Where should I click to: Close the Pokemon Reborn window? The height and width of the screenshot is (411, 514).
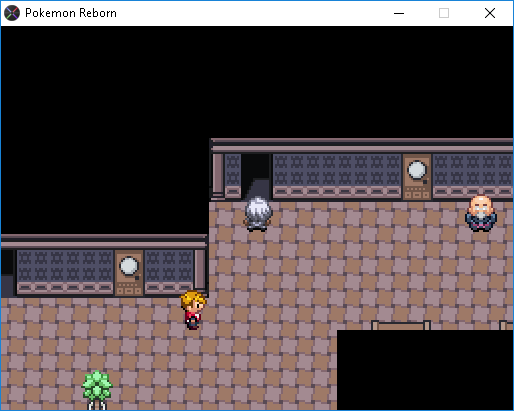click(x=490, y=13)
